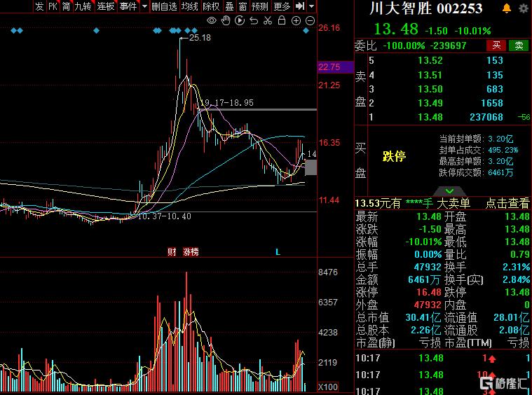Click 点击查看 to view large orders
Viewport: 532px width, 395px height.
point(507,203)
